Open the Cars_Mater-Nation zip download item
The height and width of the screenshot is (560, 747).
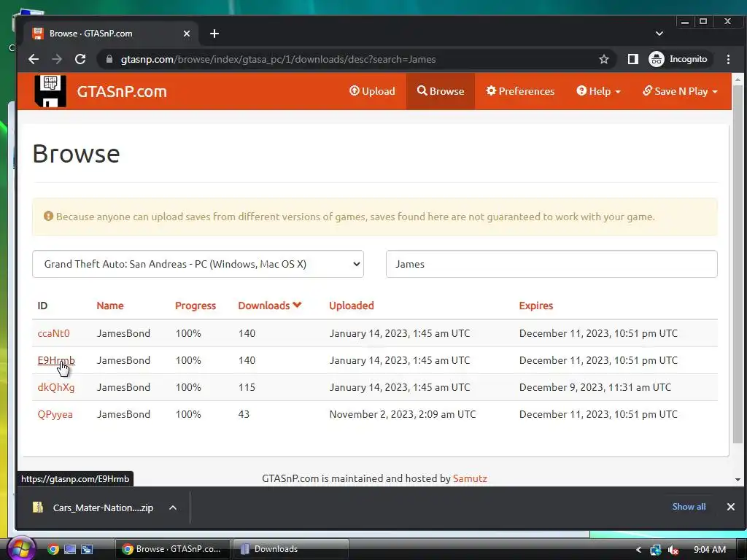tap(94, 507)
